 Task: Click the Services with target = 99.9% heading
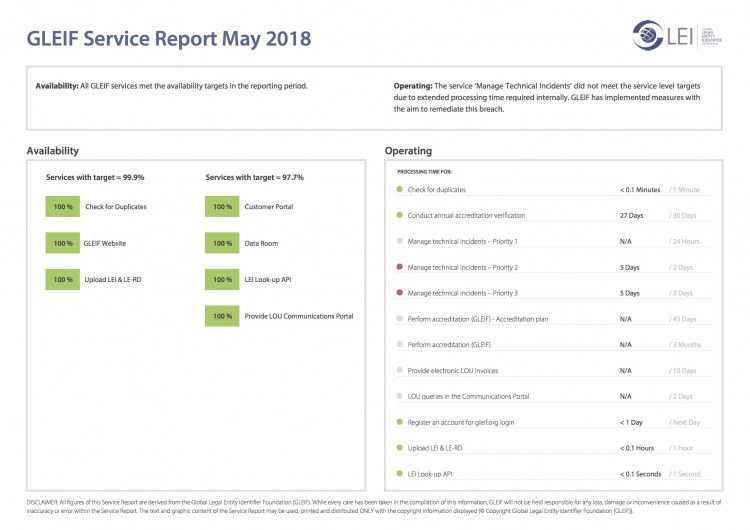click(95, 177)
